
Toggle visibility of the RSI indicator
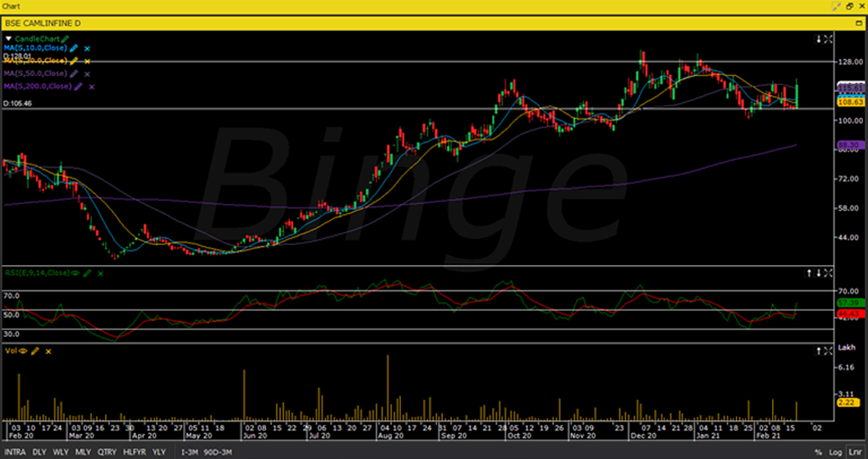76,273
